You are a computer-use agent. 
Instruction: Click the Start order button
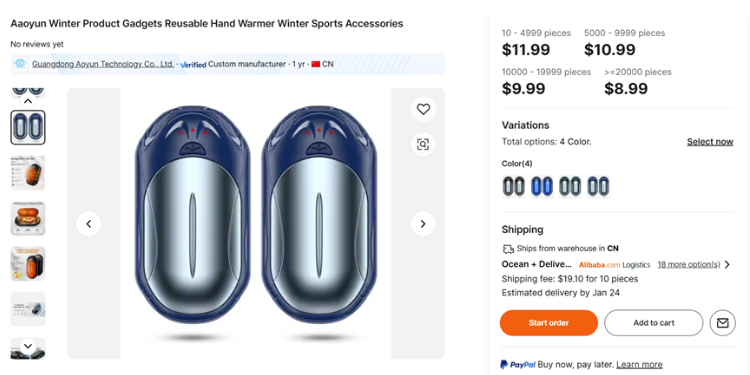(x=549, y=323)
